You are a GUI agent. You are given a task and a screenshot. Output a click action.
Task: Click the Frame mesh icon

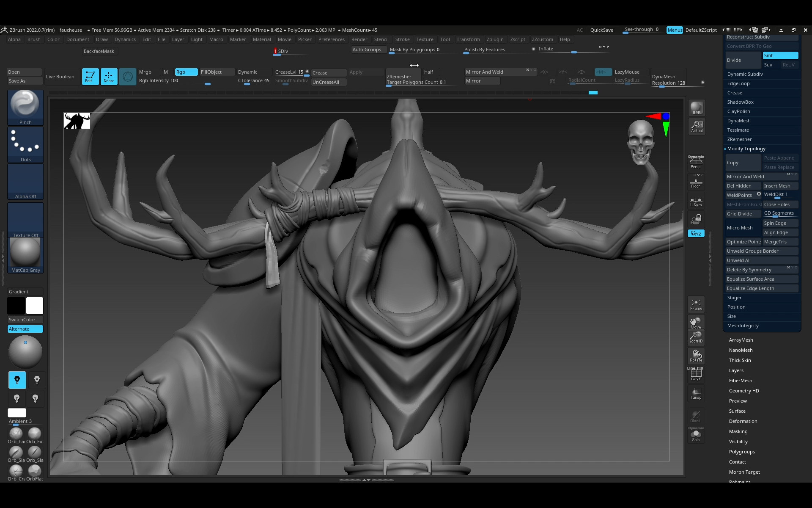[696, 304]
